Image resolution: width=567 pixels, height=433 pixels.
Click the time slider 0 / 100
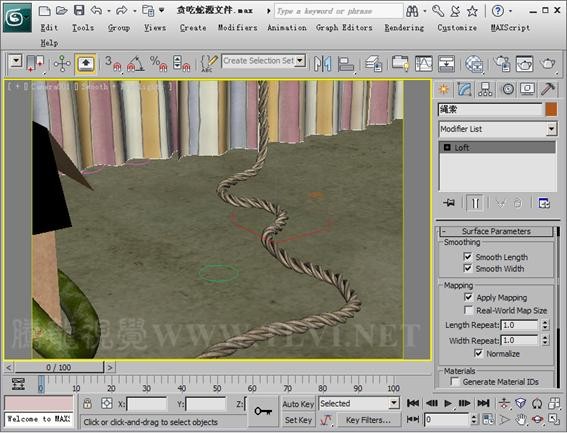click(x=59, y=368)
